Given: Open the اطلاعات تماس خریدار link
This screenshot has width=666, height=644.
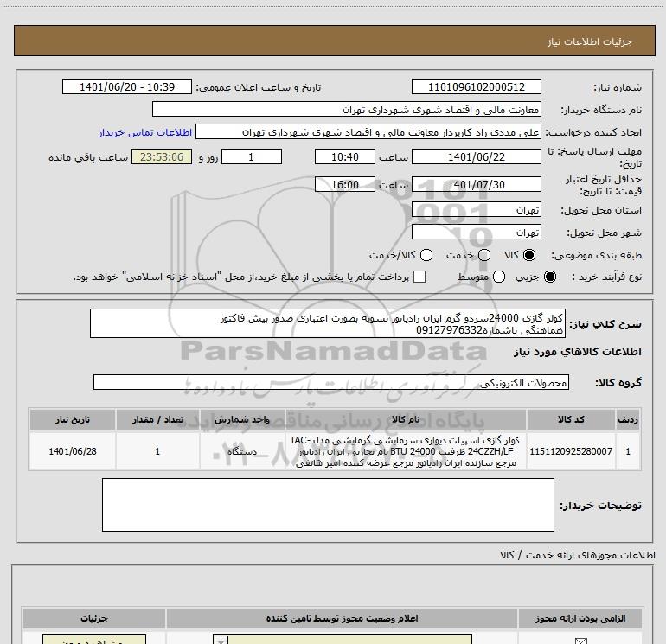Looking at the screenshot, I should tap(145, 132).
